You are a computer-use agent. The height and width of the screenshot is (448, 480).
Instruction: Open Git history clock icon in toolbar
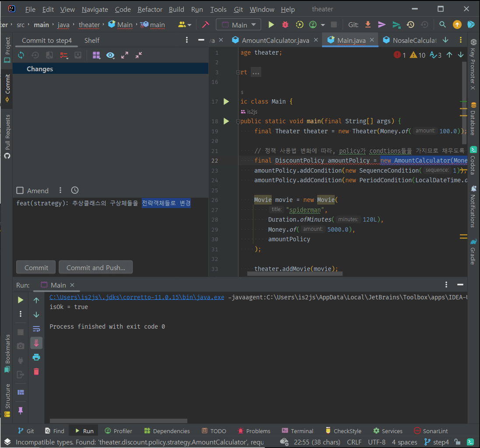point(410,25)
